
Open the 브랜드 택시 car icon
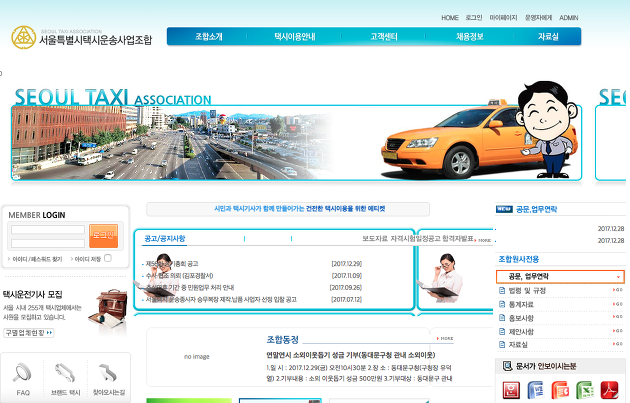point(65,372)
